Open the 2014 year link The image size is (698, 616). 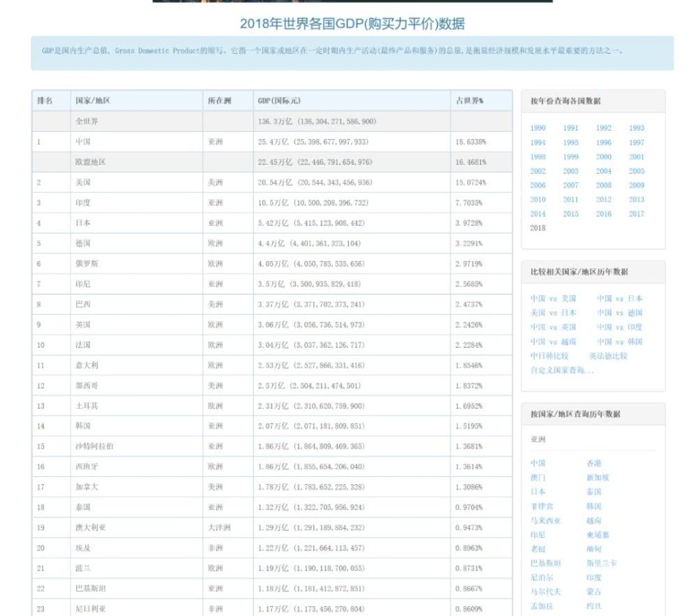click(537, 214)
